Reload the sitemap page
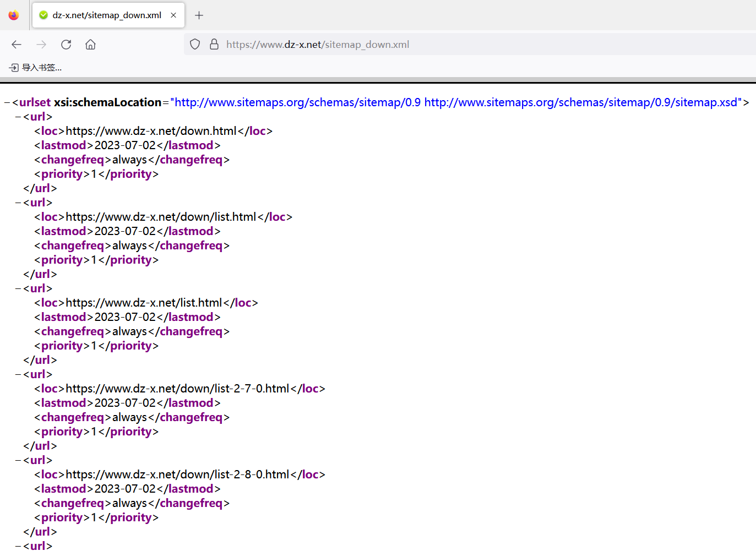The height and width of the screenshot is (551, 756). coord(66,45)
